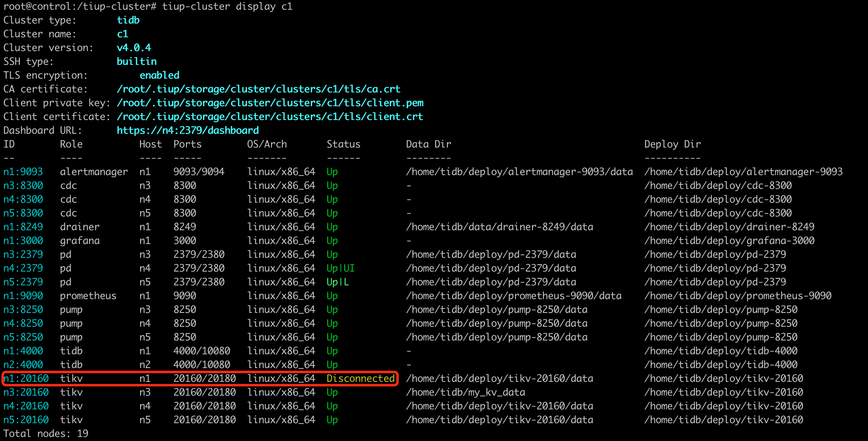The width and height of the screenshot is (868, 441).
Task: Select the node ID 'n4:20160'
Action: coord(26,406)
